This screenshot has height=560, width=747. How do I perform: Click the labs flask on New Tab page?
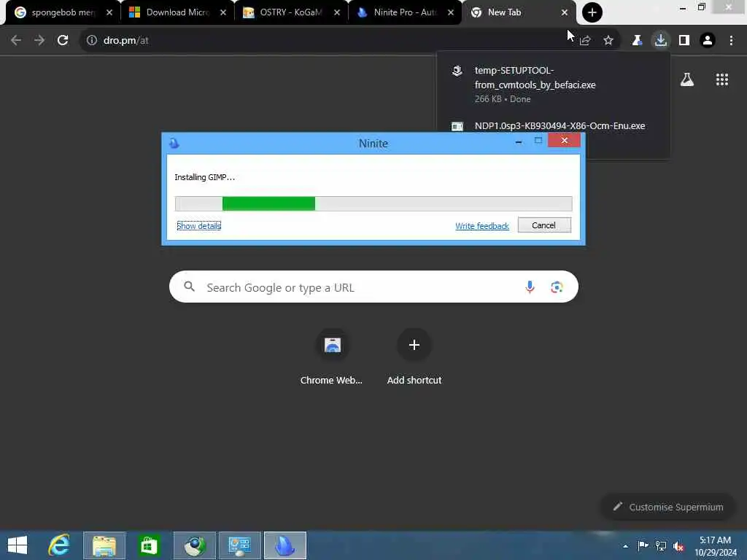pyautogui.click(x=687, y=79)
